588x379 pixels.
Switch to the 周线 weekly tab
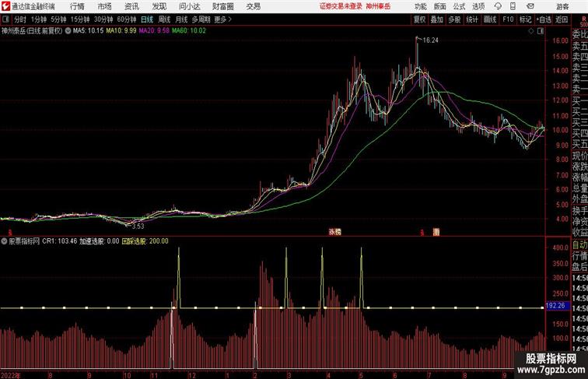[x=164, y=19]
